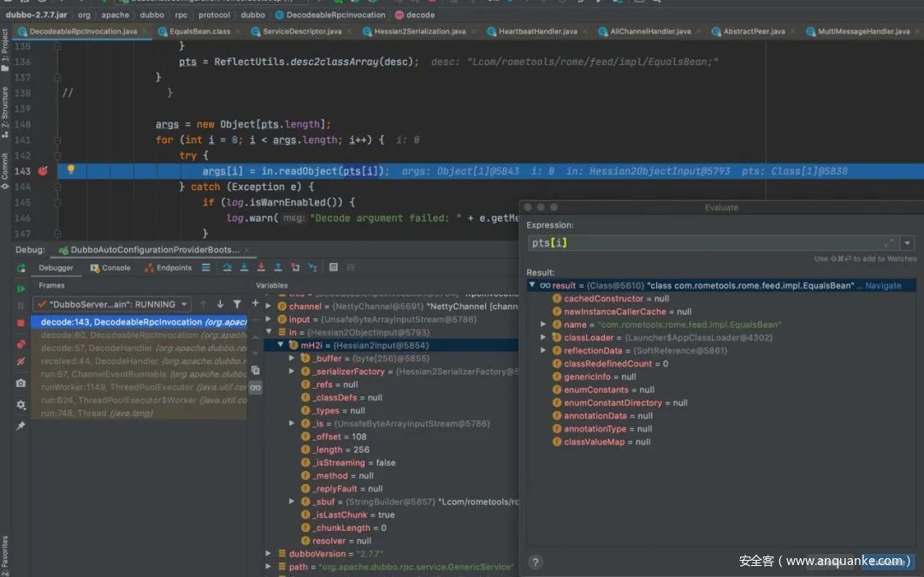
Task: Click the Navigate link in result row
Action: 883,286
